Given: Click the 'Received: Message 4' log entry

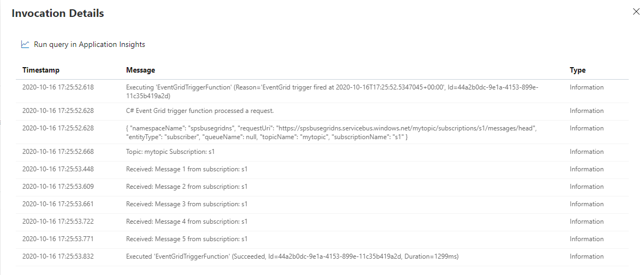Looking at the screenshot, I should 187,222.
